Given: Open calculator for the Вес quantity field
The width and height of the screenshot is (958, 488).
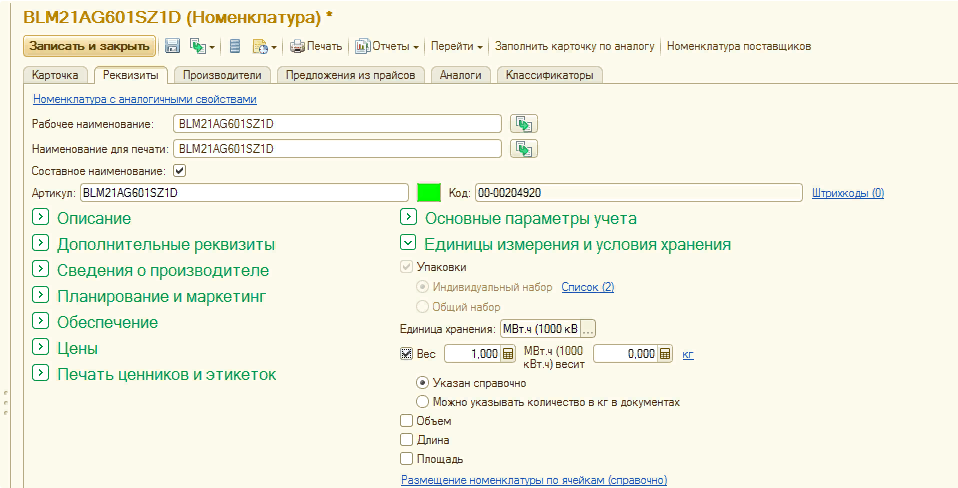Looking at the screenshot, I should click(x=508, y=354).
